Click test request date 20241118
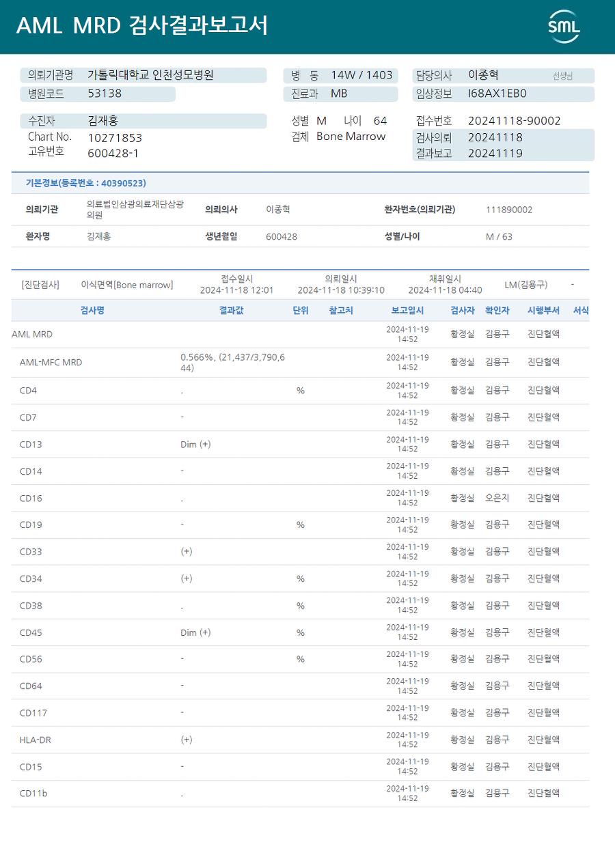This screenshot has width=615, height=868. pyautogui.click(x=495, y=137)
